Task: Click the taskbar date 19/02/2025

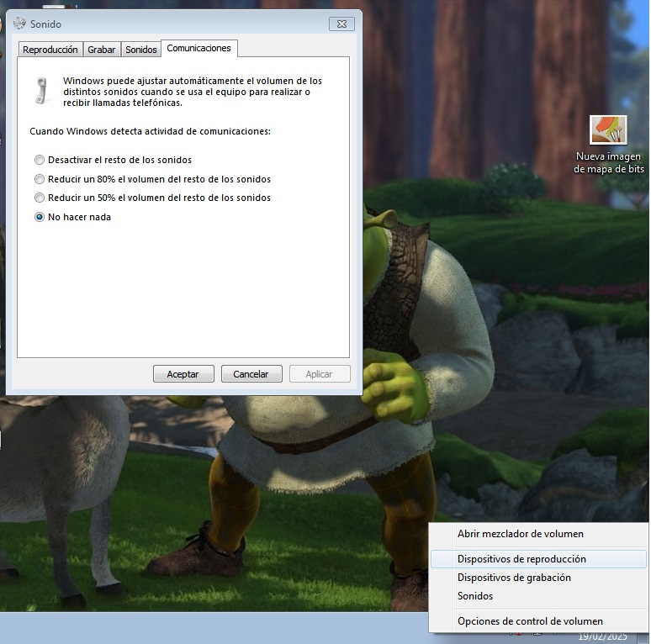Action: pos(602,636)
